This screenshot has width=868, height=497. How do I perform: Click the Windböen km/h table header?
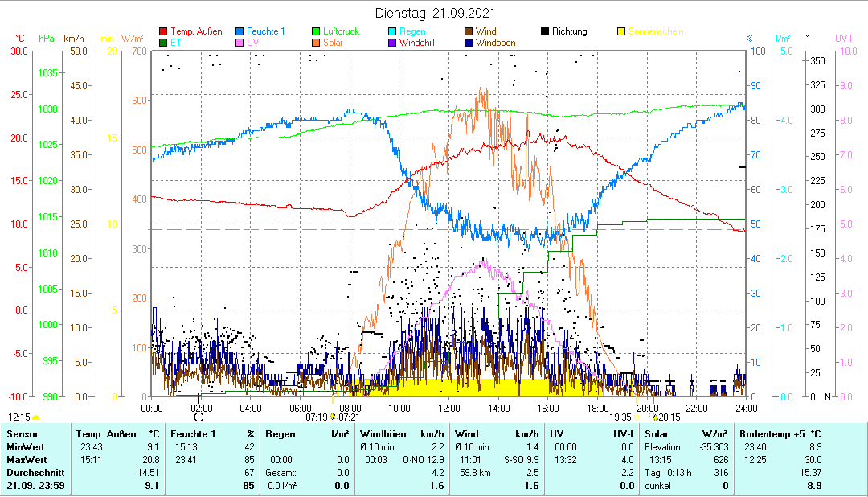(x=401, y=434)
